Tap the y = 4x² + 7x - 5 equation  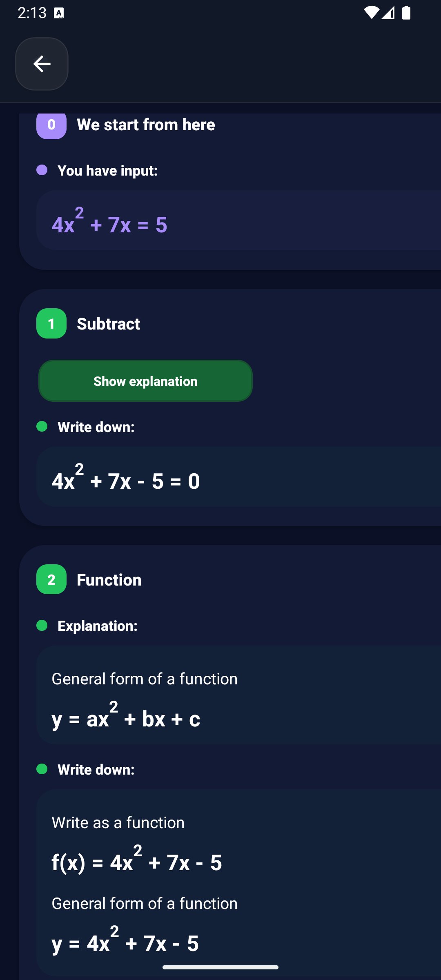coord(125,940)
